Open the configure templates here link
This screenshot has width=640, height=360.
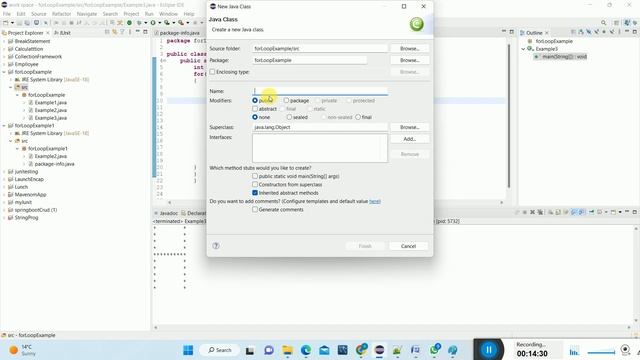[375, 201]
